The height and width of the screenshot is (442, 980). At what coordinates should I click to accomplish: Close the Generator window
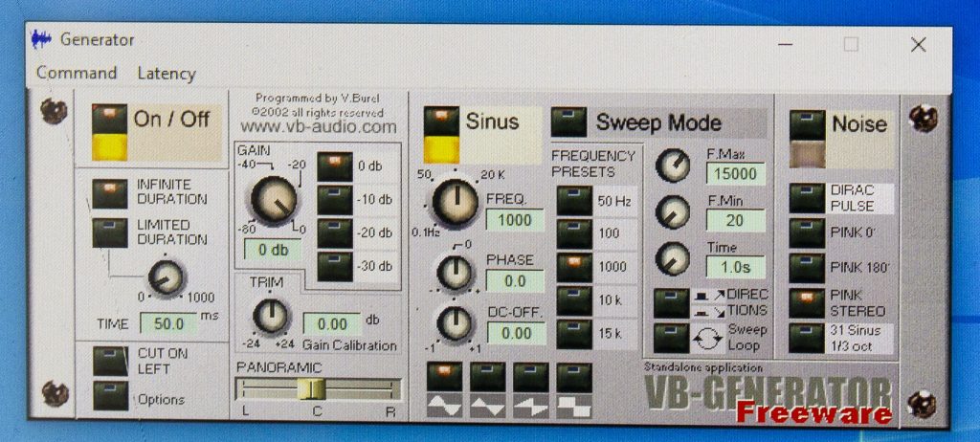coord(918,44)
